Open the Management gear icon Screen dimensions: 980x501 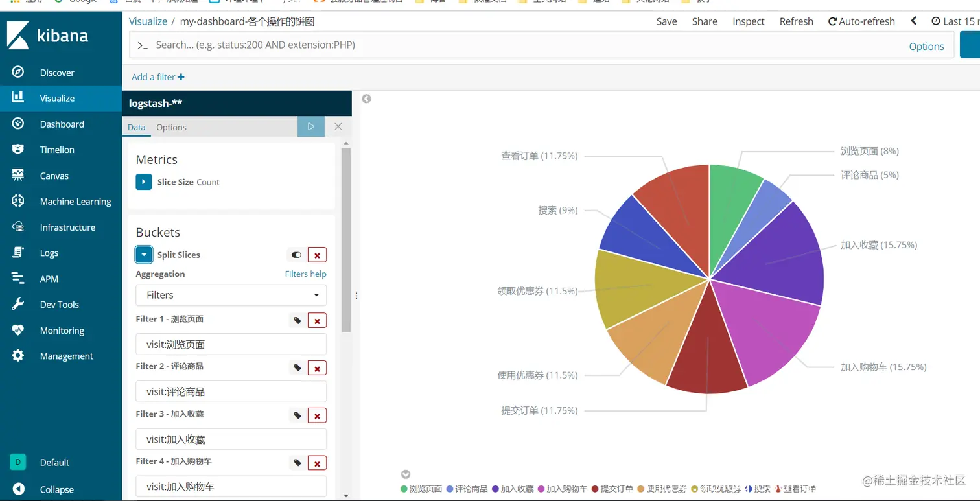(x=18, y=355)
